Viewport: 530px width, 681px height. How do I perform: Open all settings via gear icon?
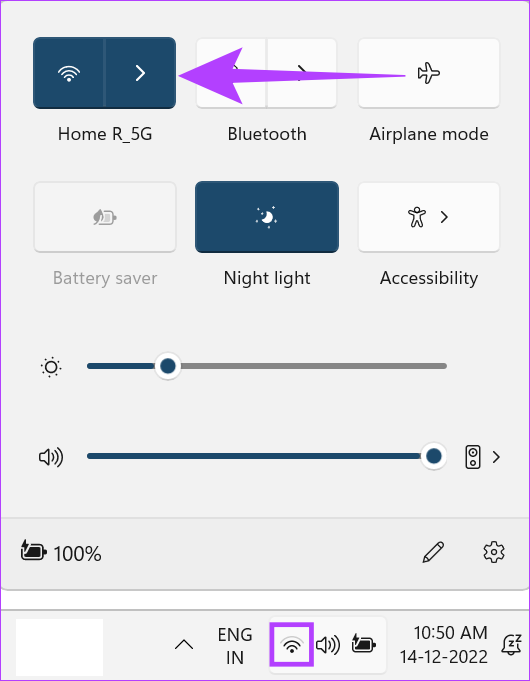tap(494, 552)
